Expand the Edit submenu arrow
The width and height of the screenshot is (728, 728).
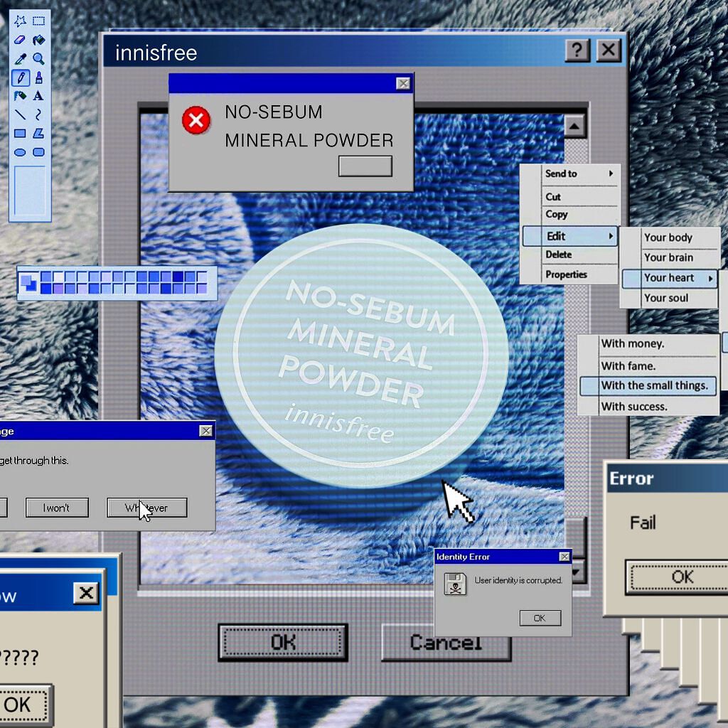coord(610,236)
